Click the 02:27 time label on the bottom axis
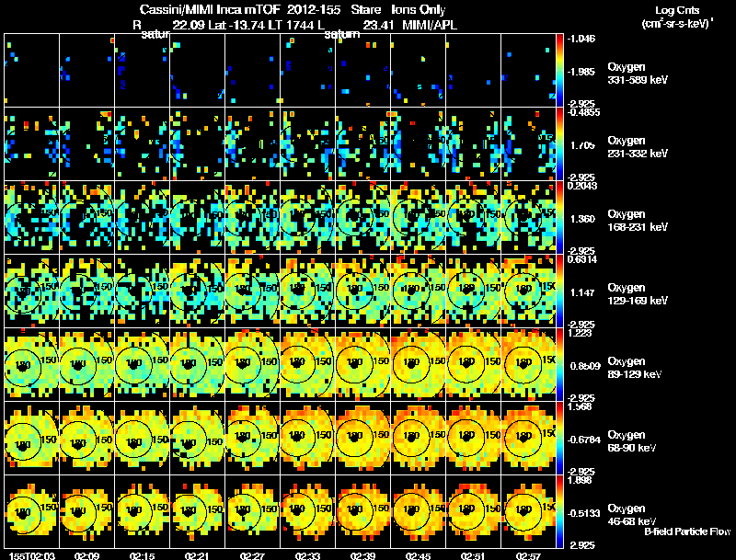 click(x=252, y=555)
